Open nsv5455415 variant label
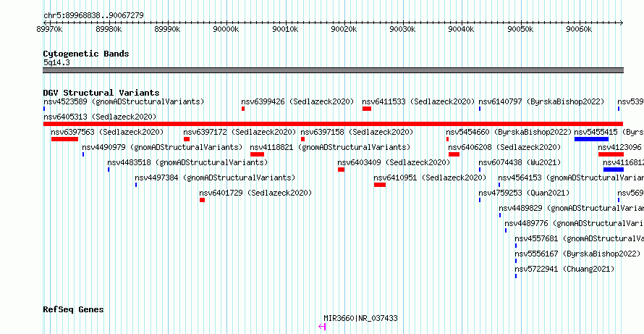Viewport: 644px width, 334px height. 609,132
